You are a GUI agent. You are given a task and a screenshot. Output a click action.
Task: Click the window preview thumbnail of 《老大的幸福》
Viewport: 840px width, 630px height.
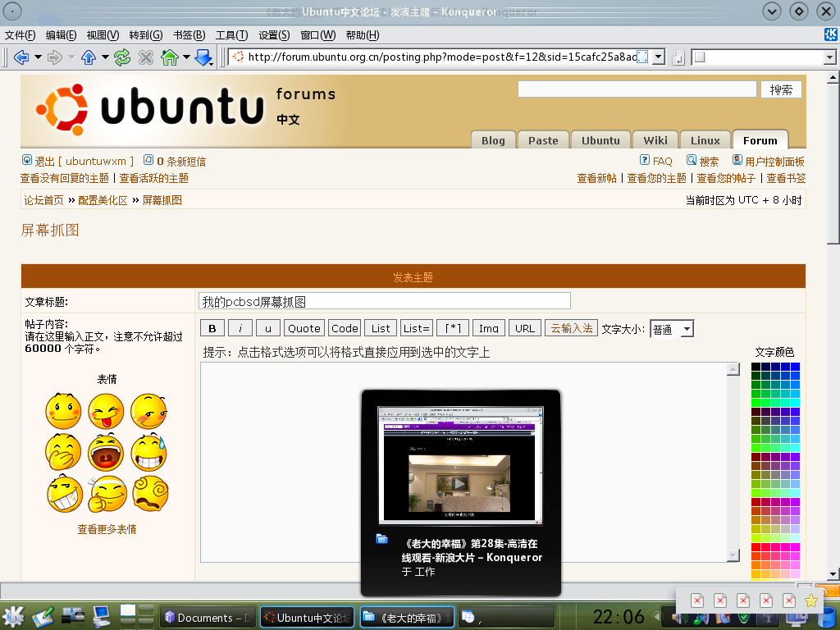point(461,465)
